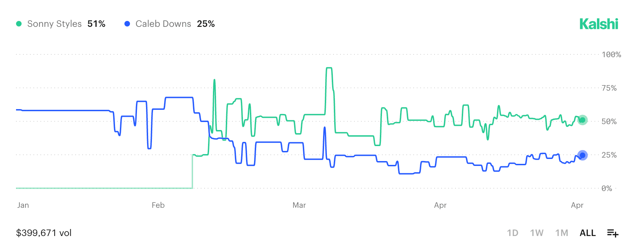Screen dimensions: 644x251
Task: Click the blue Caleb Downs legend dot
Action: tap(127, 24)
